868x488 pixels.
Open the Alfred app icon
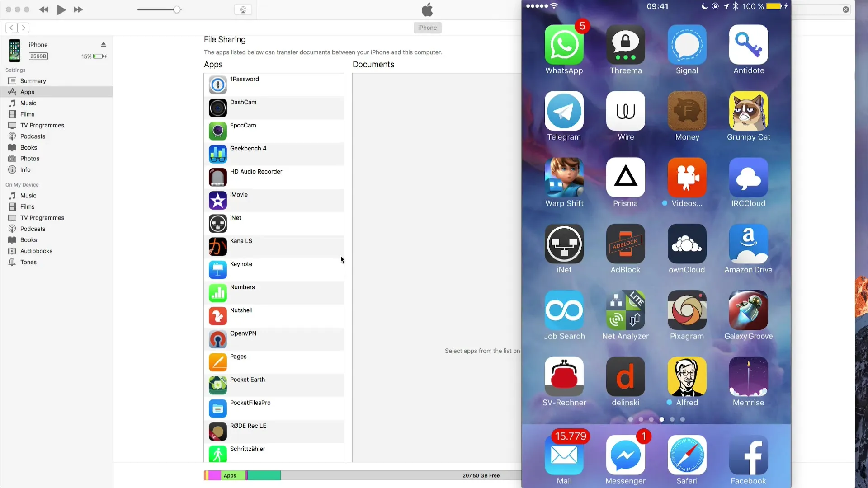coord(687,377)
